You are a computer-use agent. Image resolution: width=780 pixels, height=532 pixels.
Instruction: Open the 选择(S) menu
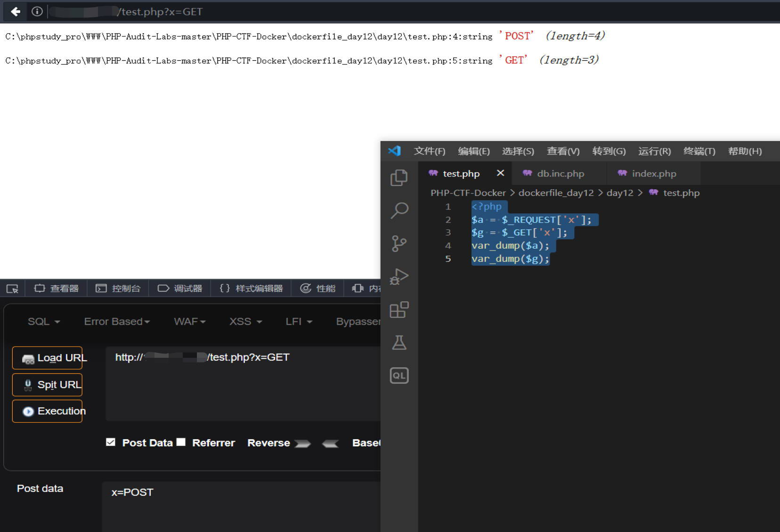click(518, 151)
